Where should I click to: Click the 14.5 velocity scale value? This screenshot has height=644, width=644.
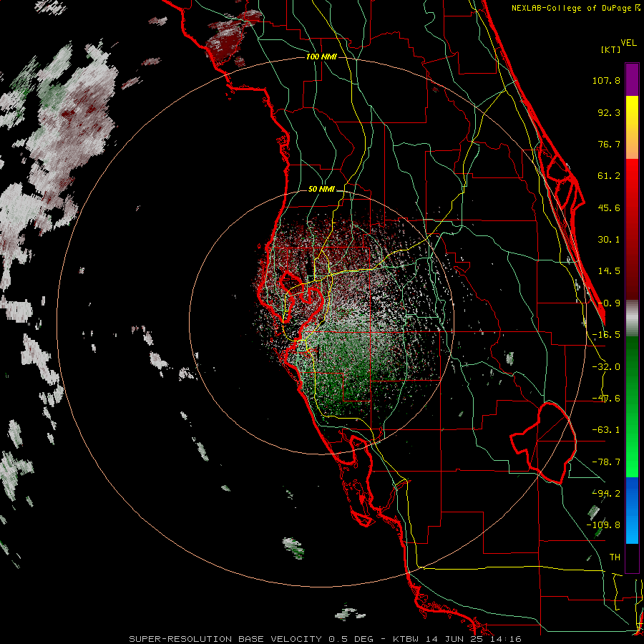tap(609, 271)
